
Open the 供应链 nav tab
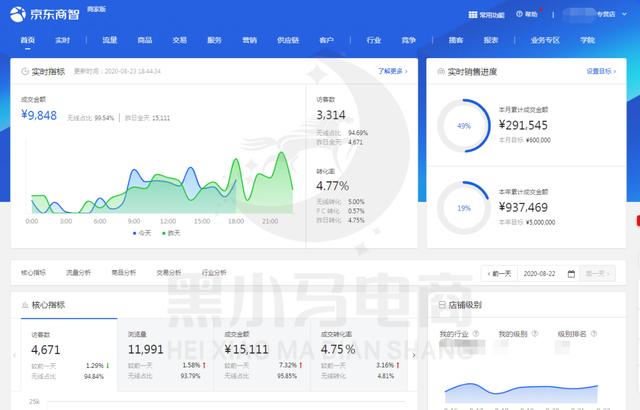[288, 40]
